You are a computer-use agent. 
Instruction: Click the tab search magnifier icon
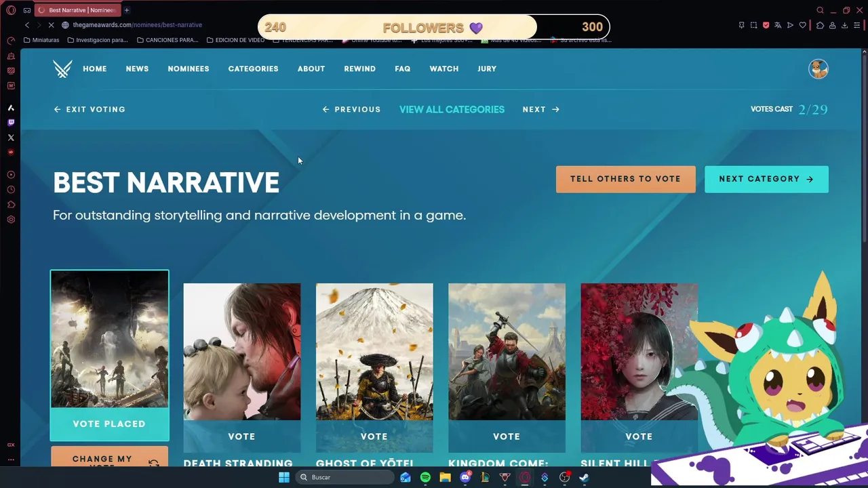pos(820,10)
